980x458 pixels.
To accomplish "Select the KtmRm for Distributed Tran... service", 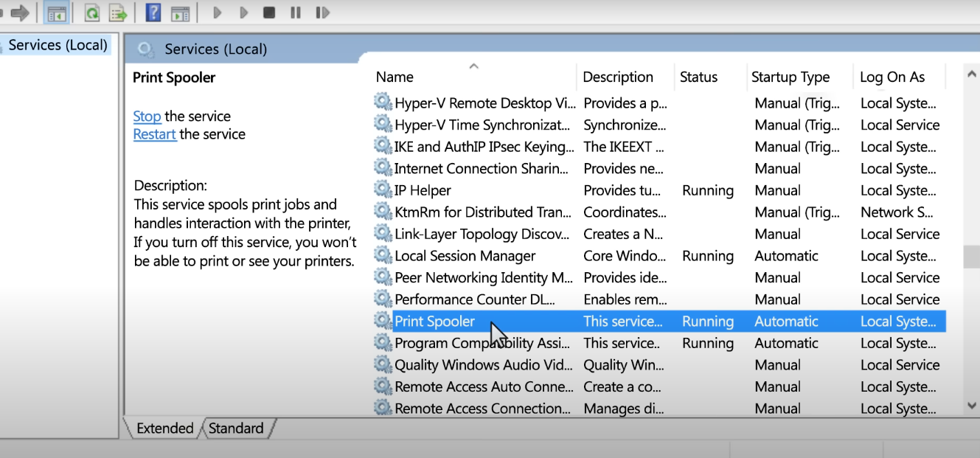I will (483, 212).
